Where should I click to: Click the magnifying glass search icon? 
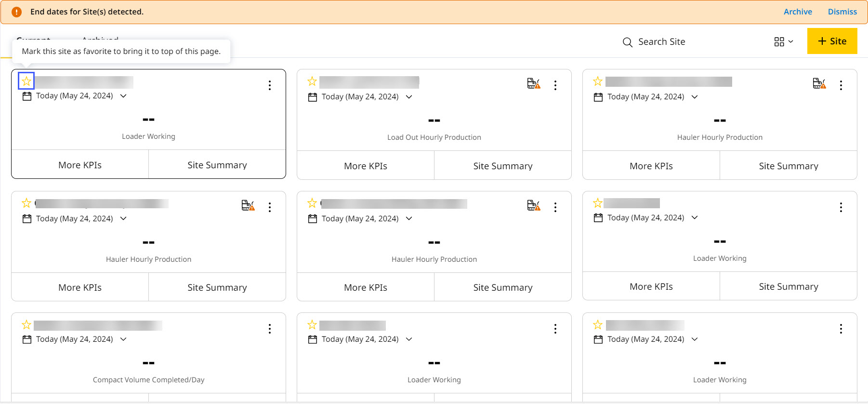coord(627,42)
